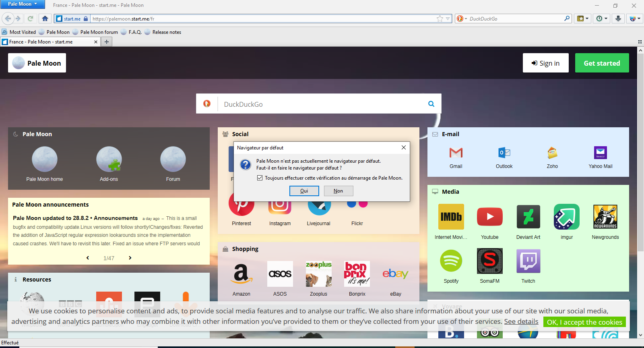Click the Pale Moon logo button in header

coord(37,63)
